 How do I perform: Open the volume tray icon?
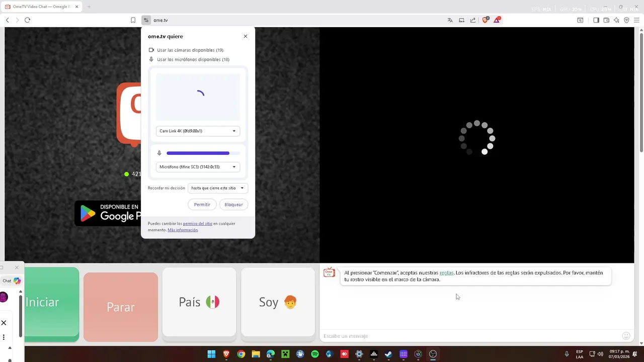600,354
